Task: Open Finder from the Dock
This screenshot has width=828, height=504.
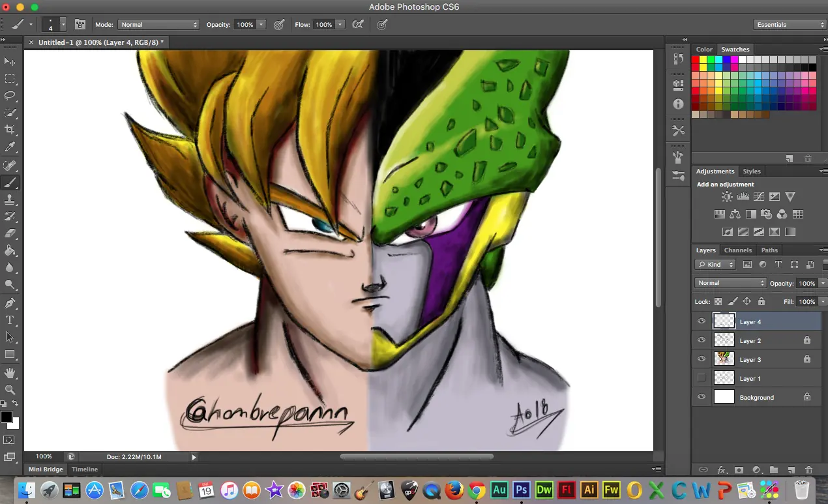Action: point(27,490)
